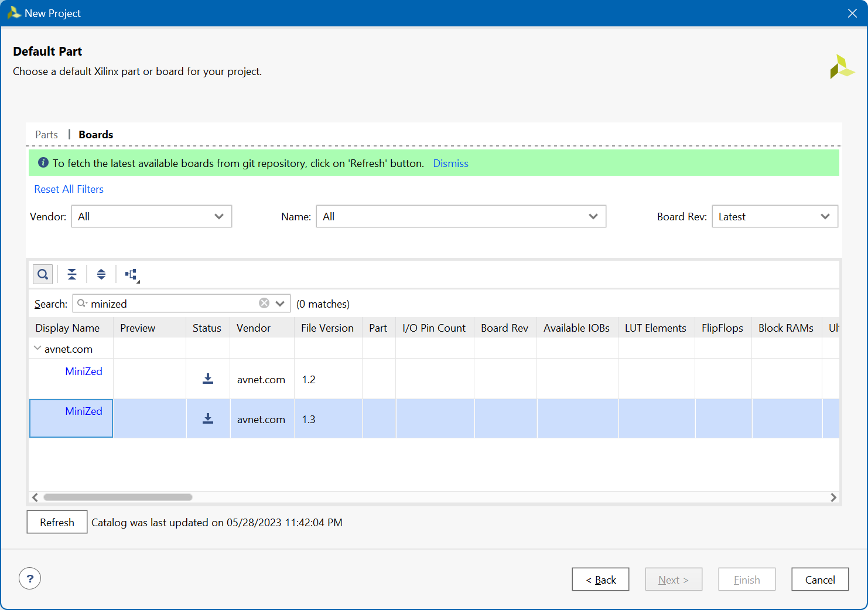Open the Name filter dropdown

461,216
